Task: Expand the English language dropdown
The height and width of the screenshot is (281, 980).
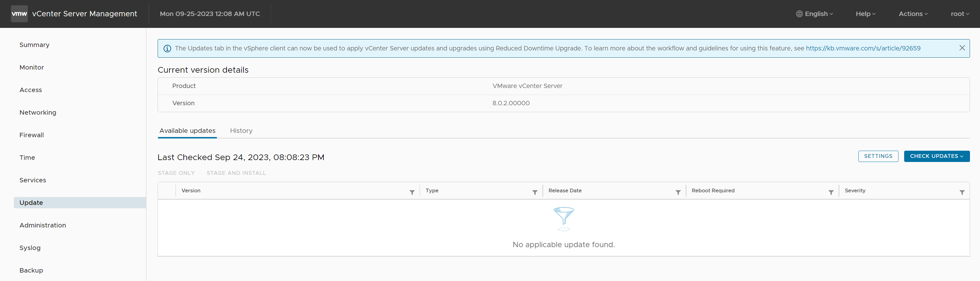Action: (x=815, y=14)
